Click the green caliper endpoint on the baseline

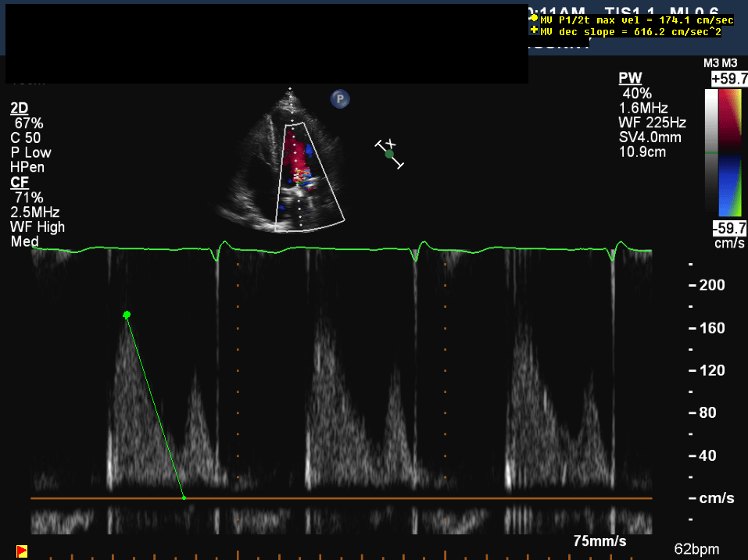tap(184, 498)
